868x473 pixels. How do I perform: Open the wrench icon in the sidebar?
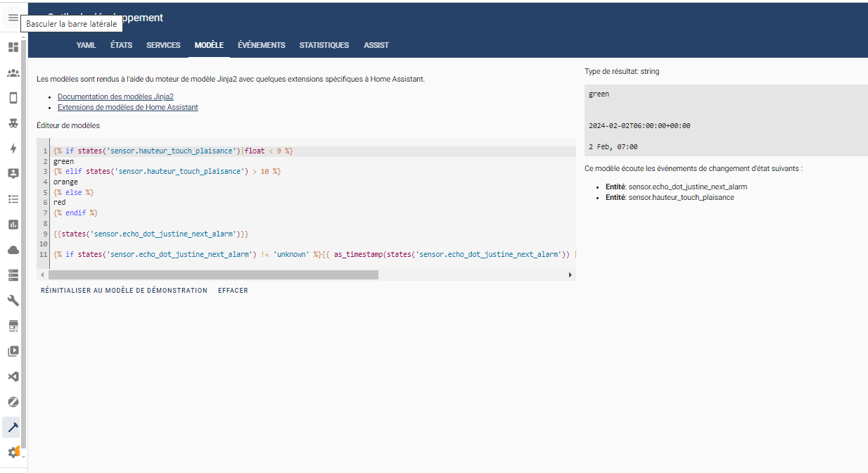[13, 301]
